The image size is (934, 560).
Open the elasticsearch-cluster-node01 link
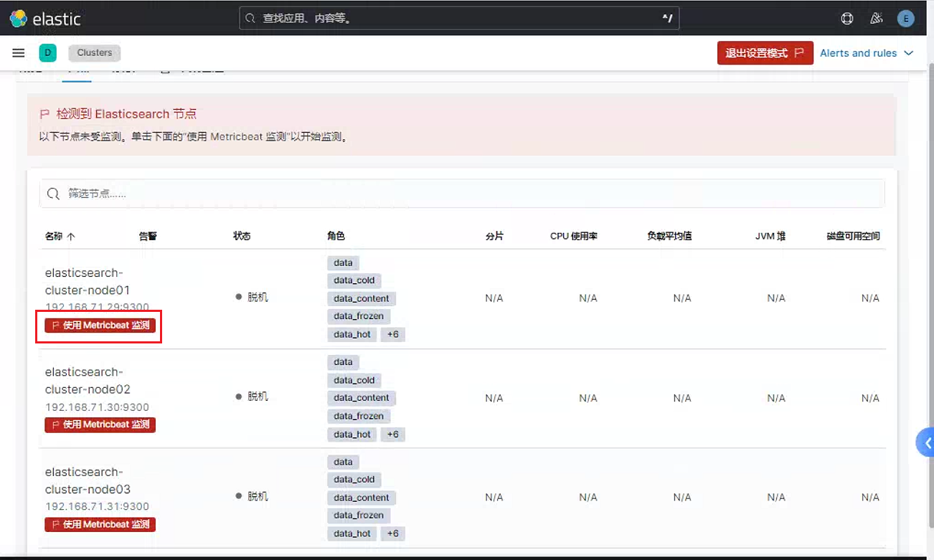pyautogui.click(x=88, y=282)
